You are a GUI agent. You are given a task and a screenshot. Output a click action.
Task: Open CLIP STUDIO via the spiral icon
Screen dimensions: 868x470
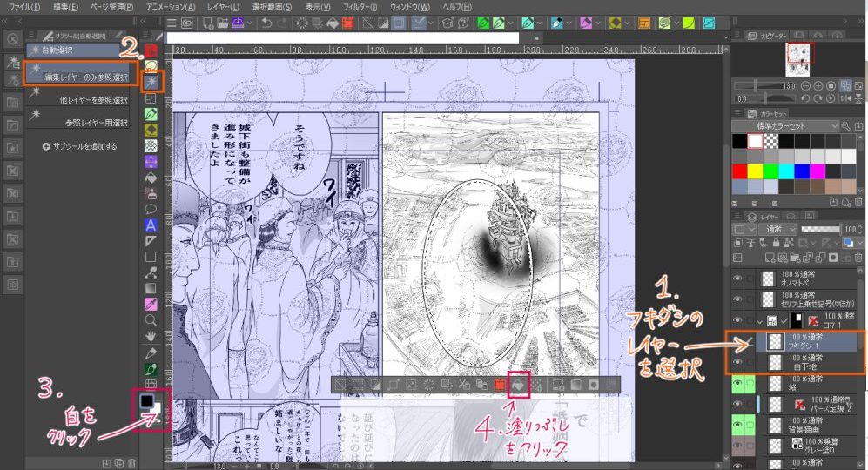pyautogui.click(x=187, y=23)
